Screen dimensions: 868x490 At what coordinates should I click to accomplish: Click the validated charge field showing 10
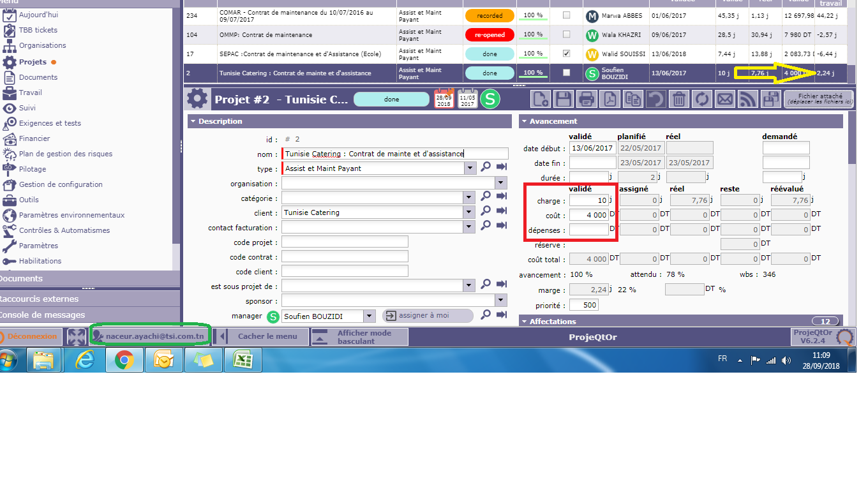[x=588, y=201]
